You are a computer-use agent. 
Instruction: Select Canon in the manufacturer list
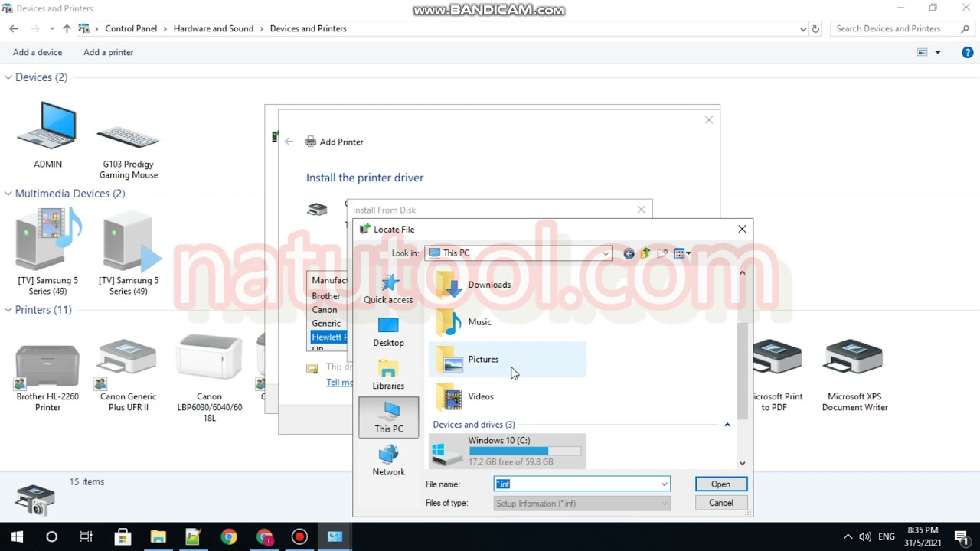coord(325,310)
